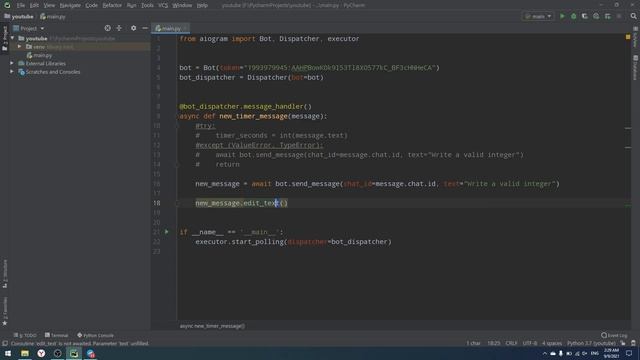Image resolution: width=640 pixels, height=360 pixels.
Task: Open Search Everywhere magnifier
Action: (633, 16)
